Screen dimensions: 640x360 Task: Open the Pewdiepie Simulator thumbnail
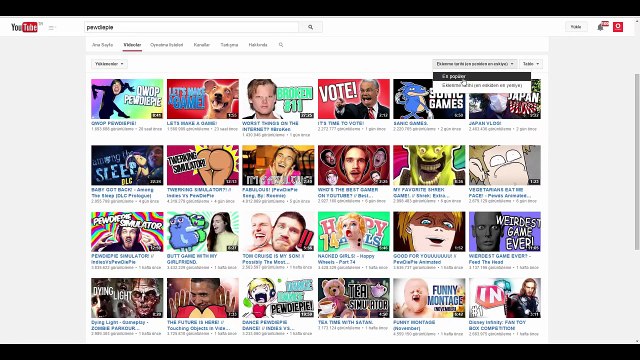point(127,231)
